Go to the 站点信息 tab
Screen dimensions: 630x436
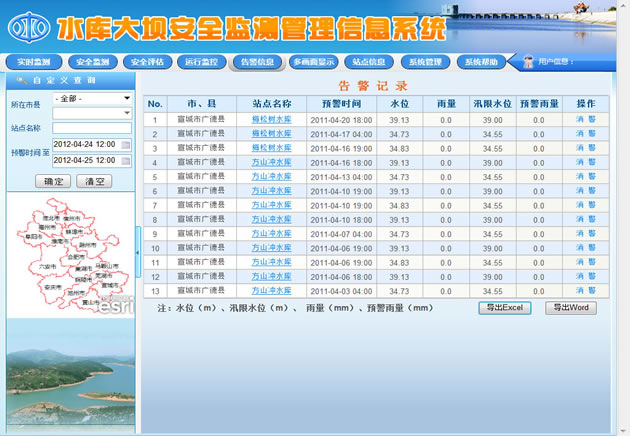pyautogui.click(x=369, y=62)
